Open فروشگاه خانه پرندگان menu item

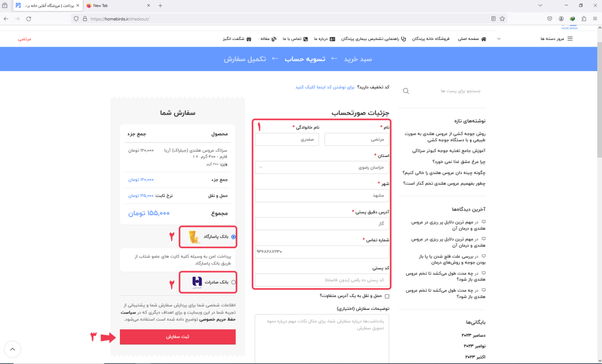point(432,39)
